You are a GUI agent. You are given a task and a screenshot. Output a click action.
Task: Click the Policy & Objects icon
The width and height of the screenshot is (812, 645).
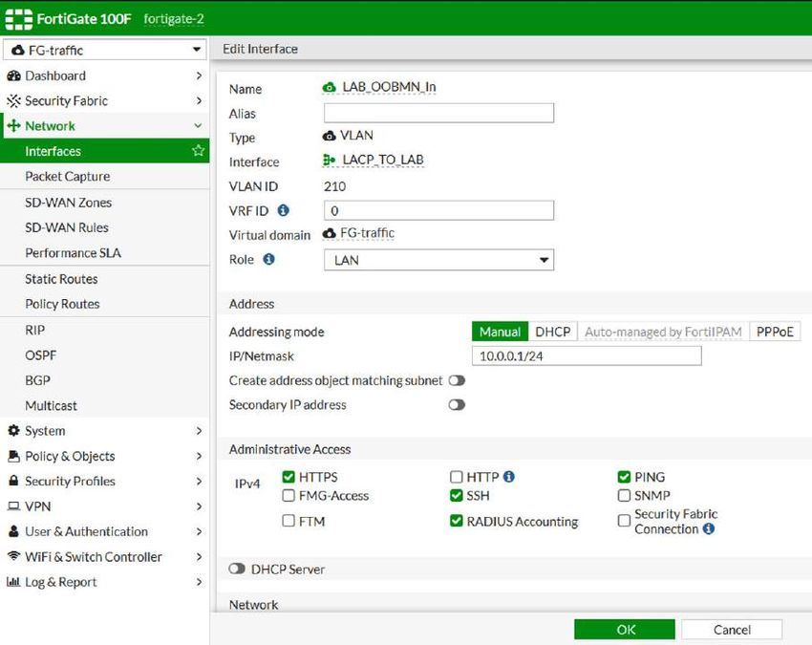click(13, 456)
